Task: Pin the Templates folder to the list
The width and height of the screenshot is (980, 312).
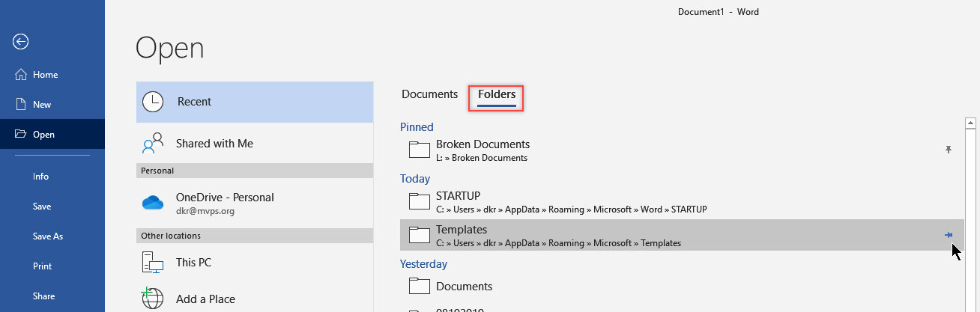Action: point(949,235)
